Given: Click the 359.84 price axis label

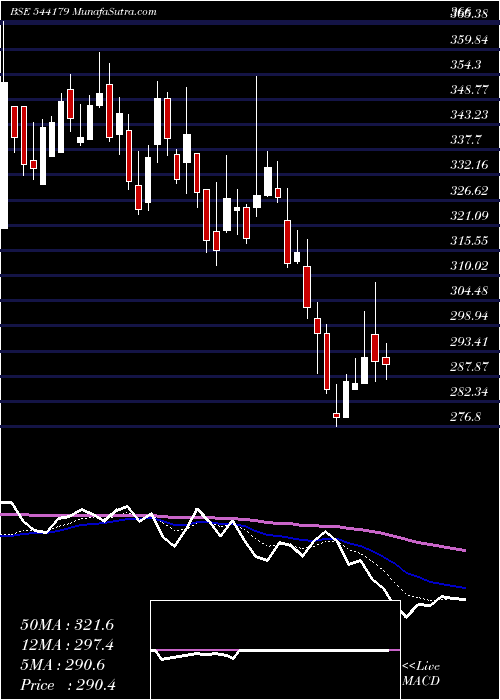Looking at the screenshot, I should point(468,40).
